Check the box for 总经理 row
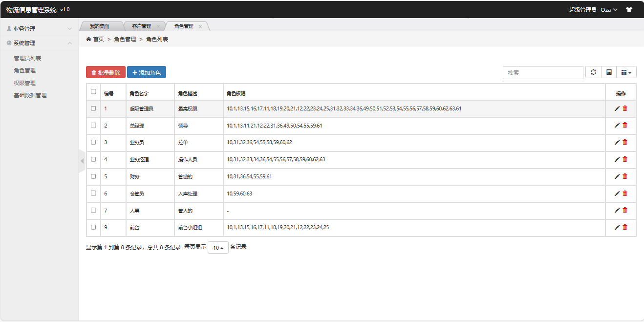 click(x=93, y=125)
